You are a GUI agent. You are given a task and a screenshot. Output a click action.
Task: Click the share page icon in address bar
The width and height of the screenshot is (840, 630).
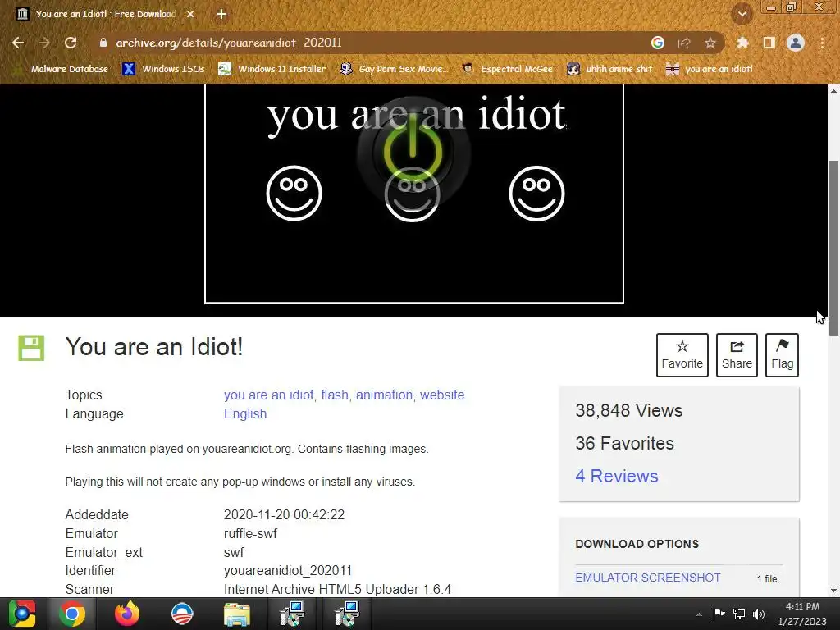coord(684,43)
